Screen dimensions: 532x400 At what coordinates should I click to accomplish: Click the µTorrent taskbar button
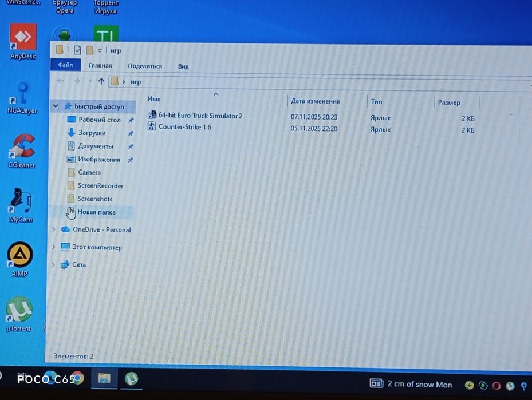click(131, 379)
